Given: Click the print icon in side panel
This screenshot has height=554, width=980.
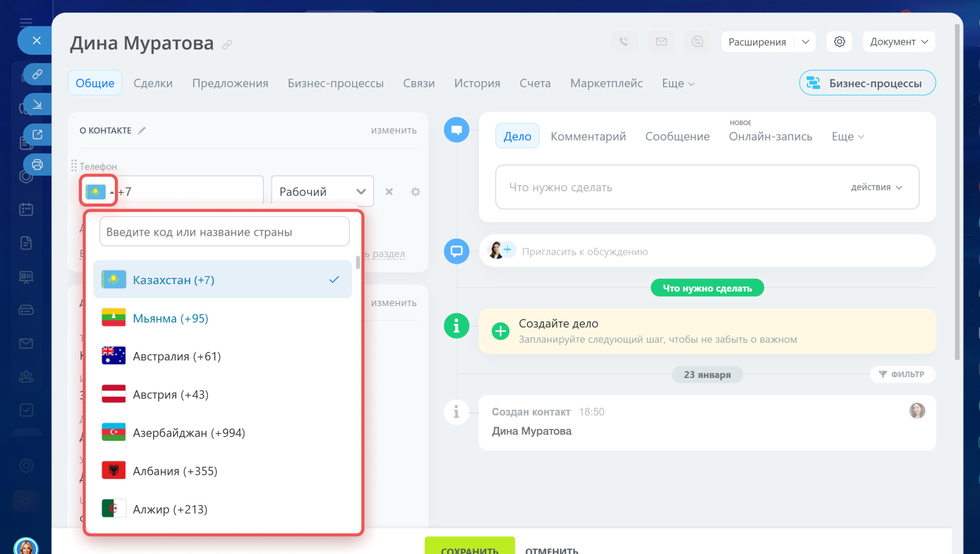Looking at the screenshot, I should pyautogui.click(x=37, y=165).
